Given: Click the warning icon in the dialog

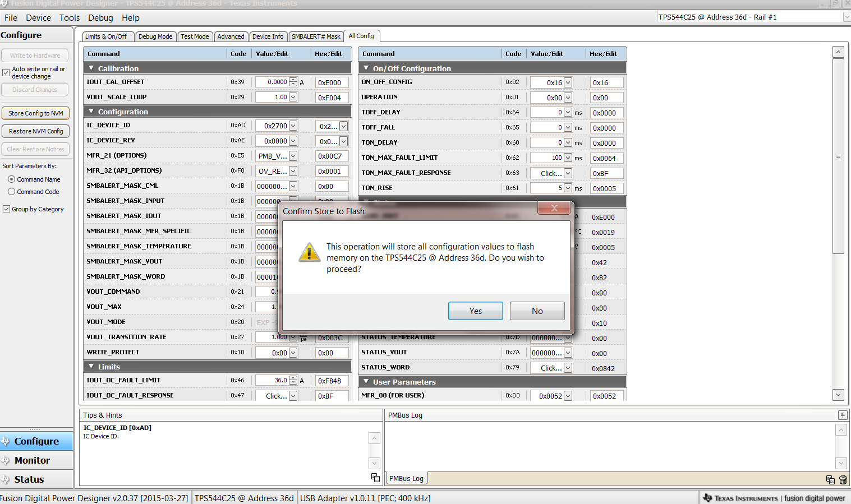Looking at the screenshot, I should (x=309, y=253).
